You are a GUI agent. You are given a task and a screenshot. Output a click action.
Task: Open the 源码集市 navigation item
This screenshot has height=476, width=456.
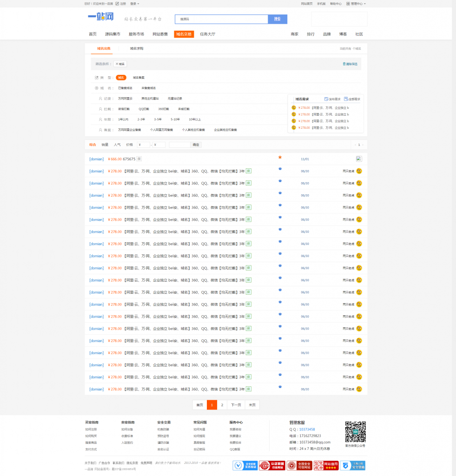[x=112, y=34]
